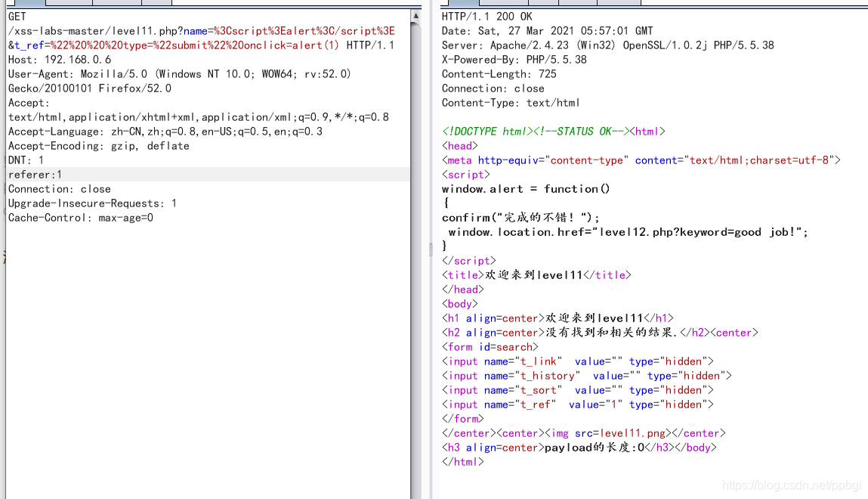Click the Content-Type: text/html header
Image resolution: width=868 pixels, height=499 pixels.
coord(511,103)
